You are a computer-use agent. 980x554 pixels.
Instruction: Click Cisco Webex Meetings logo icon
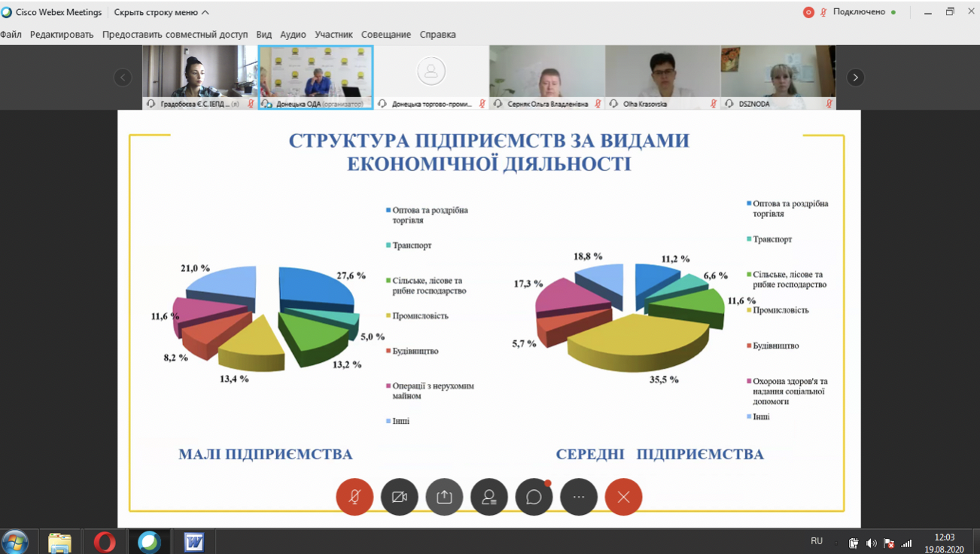7,12
